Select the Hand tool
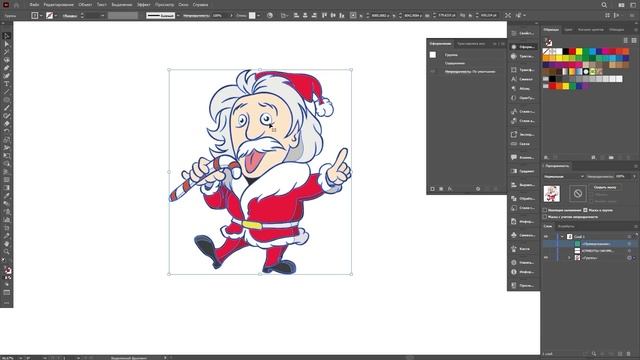 (x=7, y=244)
